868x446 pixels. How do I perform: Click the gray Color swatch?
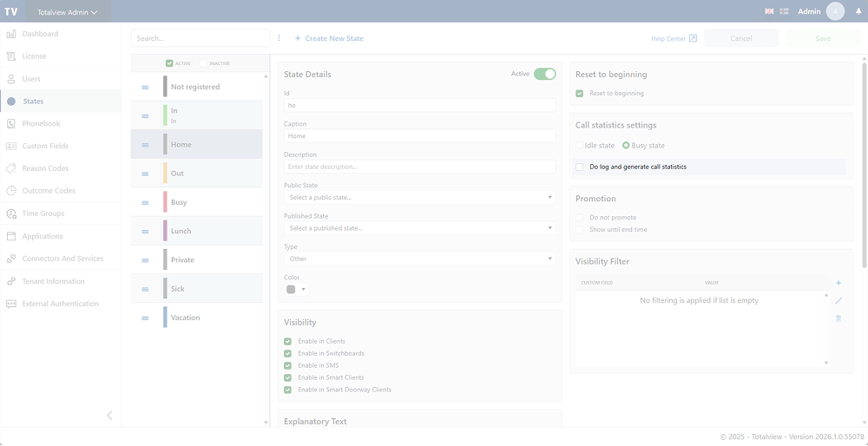(291, 290)
